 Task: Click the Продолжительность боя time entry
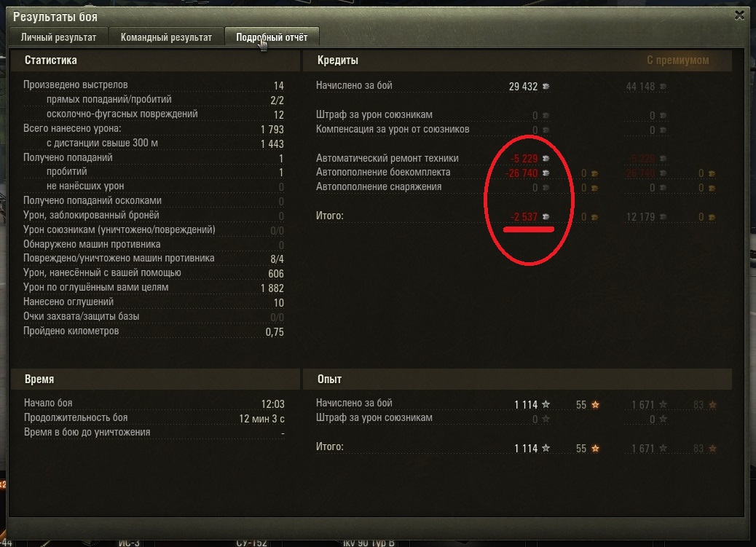[154, 418]
